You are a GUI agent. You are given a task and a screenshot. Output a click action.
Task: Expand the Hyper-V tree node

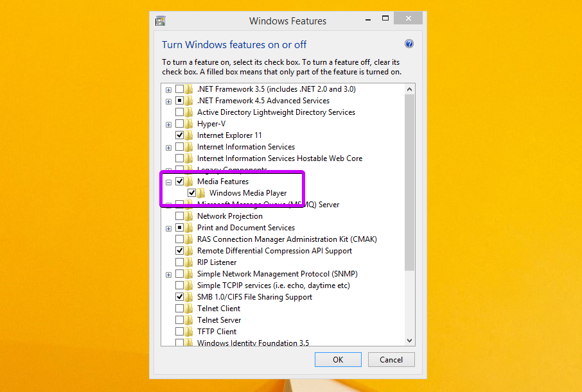(x=168, y=124)
